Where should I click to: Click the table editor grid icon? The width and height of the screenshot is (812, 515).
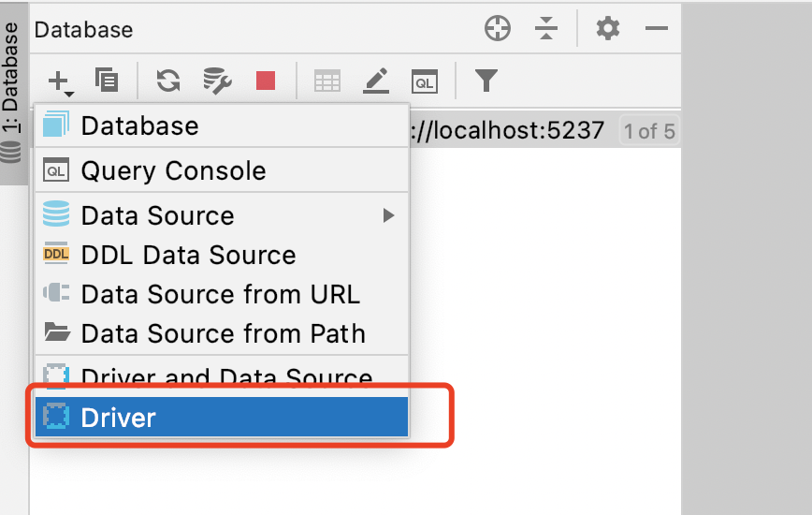pyautogui.click(x=327, y=81)
